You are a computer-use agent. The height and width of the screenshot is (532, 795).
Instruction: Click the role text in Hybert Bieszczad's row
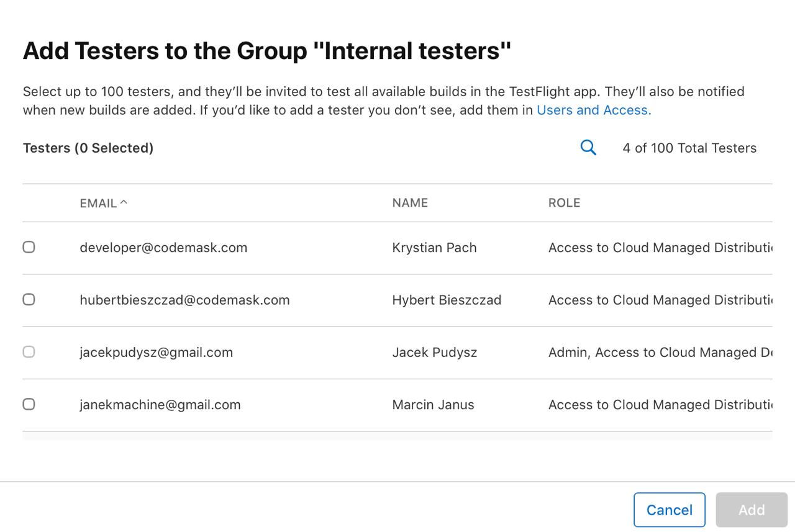coord(660,300)
